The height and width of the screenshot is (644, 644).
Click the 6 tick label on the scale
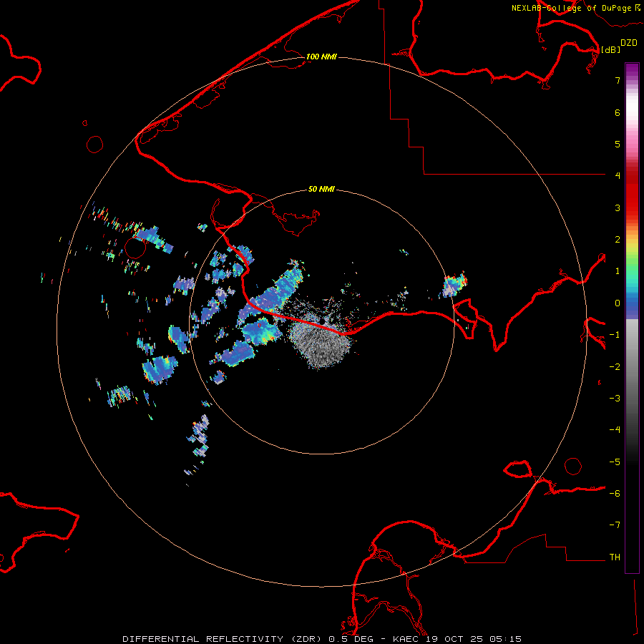tap(618, 112)
